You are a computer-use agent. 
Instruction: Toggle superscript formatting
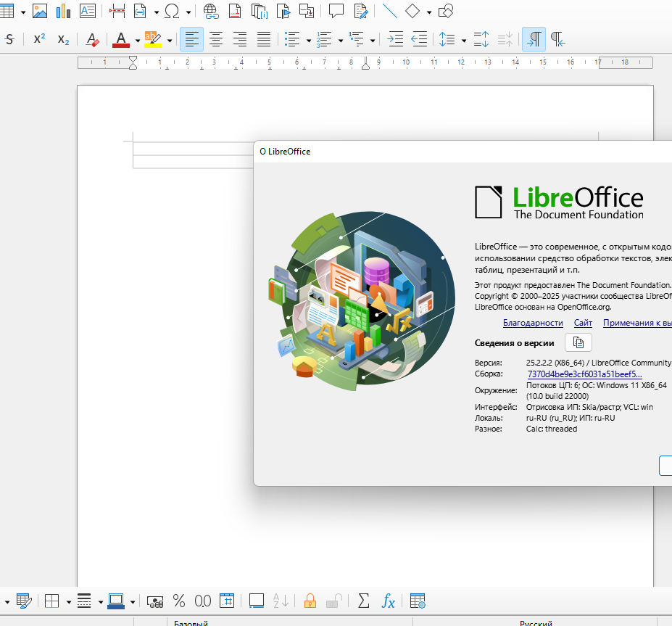[39, 39]
